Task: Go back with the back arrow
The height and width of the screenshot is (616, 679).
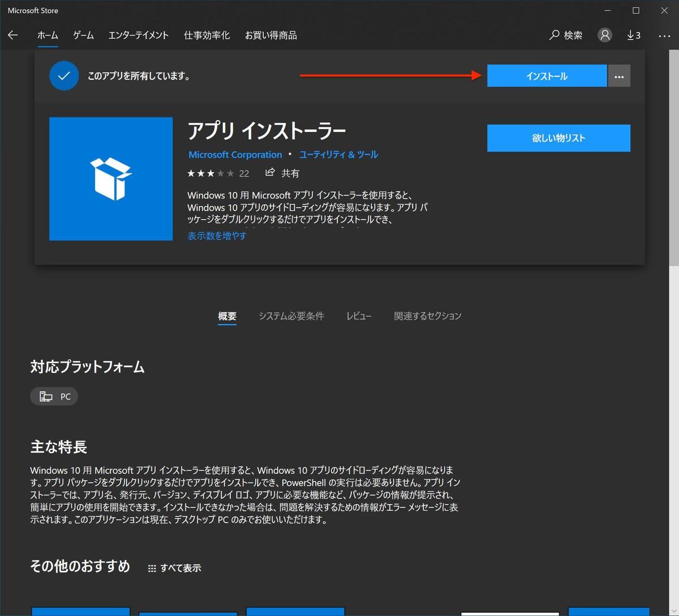Action: (13, 35)
